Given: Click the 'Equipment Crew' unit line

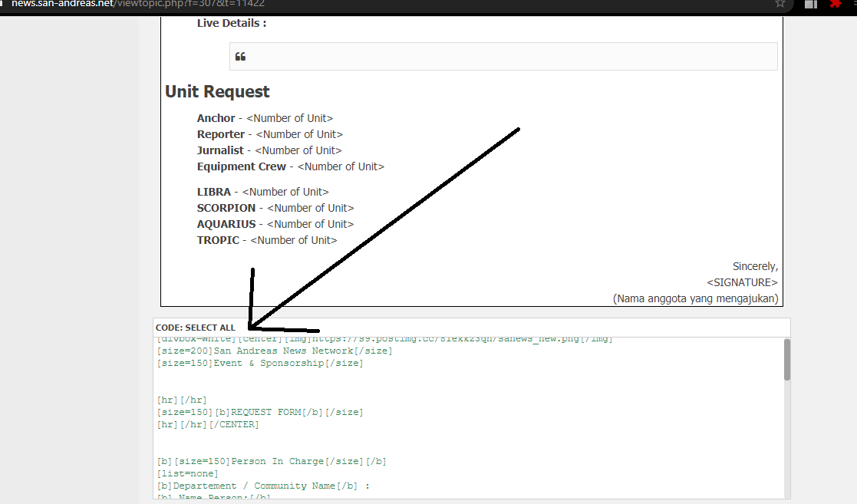Looking at the screenshot, I should click(291, 166).
